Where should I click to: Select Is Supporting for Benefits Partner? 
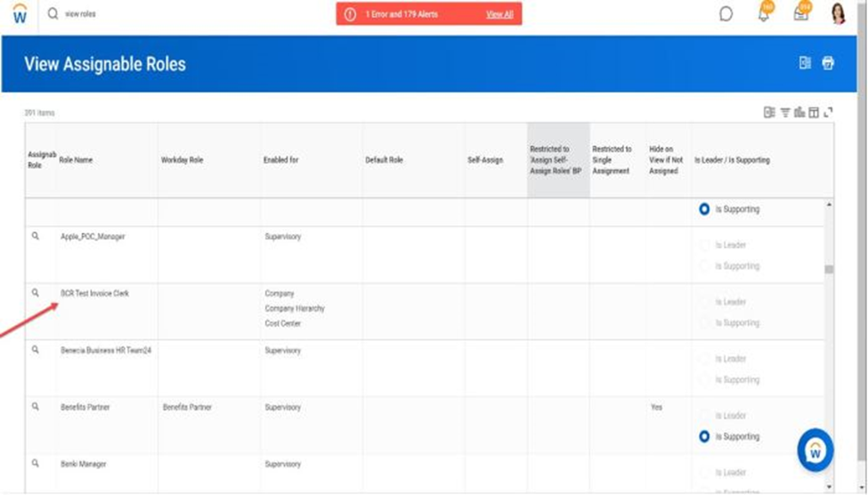[704, 437]
